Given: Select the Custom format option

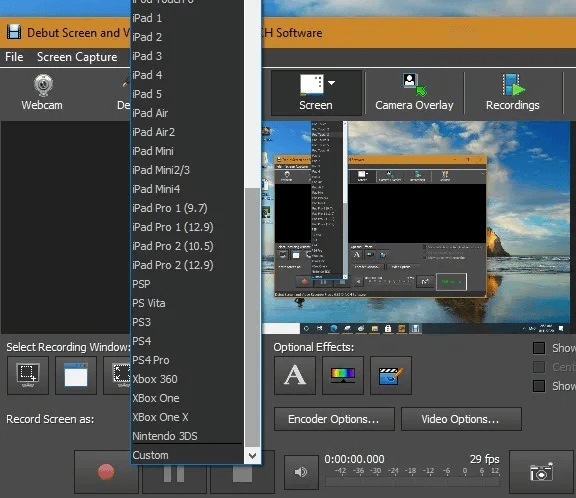Looking at the screenshot, I should click(187, 455).
